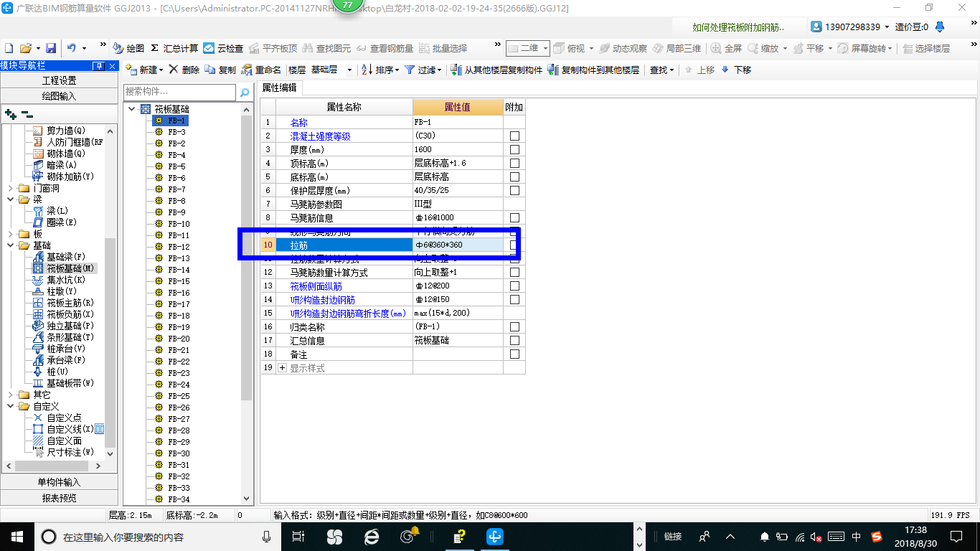The height and width of the screenshot is (551, 980).
Task: Tick the 附加 checkbox for 混凝土强度等级
Action: click(x=514, y=136)
